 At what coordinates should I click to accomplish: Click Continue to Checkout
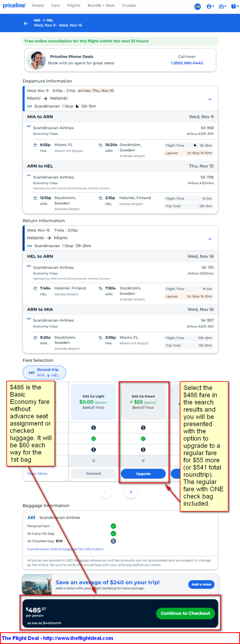[185, 613]
